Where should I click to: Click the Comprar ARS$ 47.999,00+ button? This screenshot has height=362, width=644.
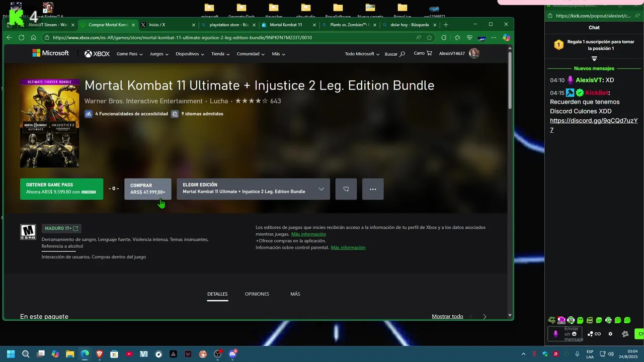[x=148, y=189]
